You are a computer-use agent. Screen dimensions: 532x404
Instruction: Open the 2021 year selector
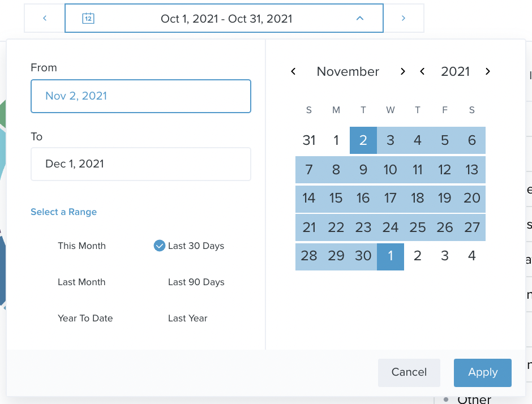click(455, 71)
